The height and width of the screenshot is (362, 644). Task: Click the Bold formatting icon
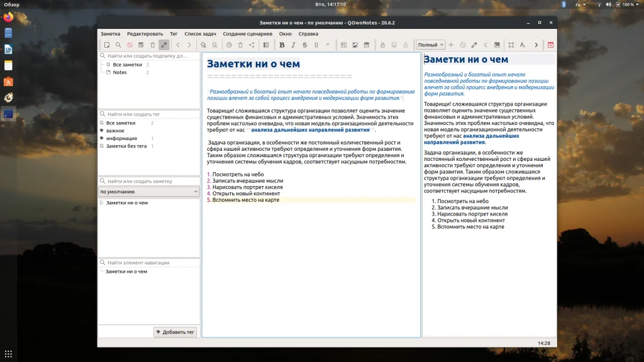[282, 45]
